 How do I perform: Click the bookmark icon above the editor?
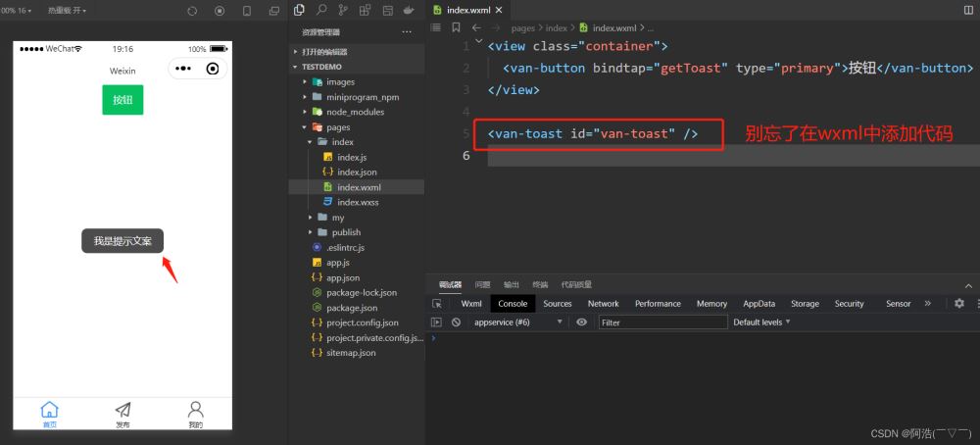click(456, 28)
